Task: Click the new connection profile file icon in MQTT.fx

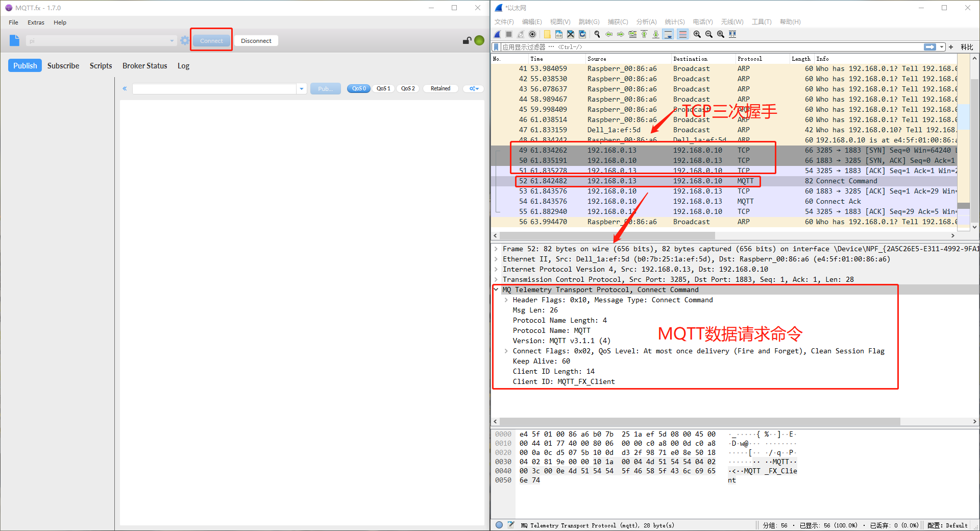Action: [x=14, y=40]
